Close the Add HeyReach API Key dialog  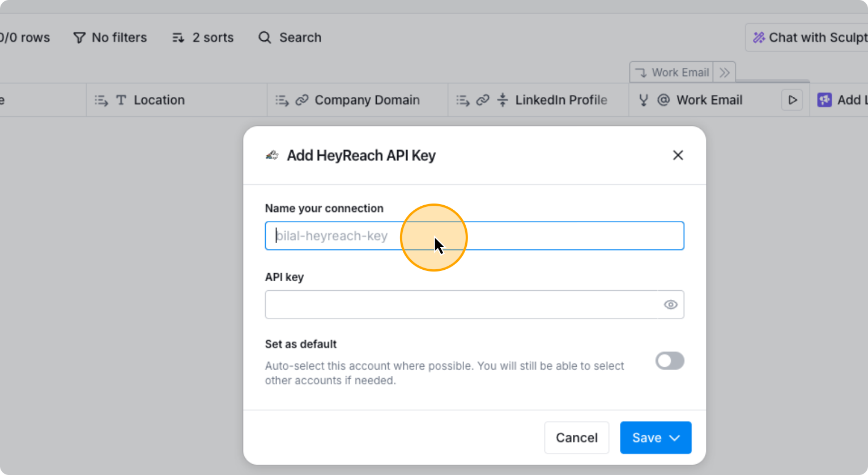[x=678, y=155]
